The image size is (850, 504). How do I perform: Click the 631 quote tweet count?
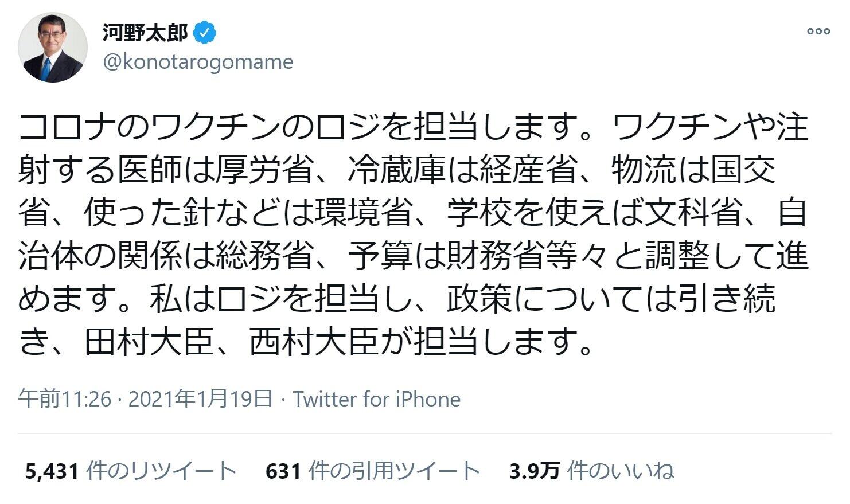(283, 471)
